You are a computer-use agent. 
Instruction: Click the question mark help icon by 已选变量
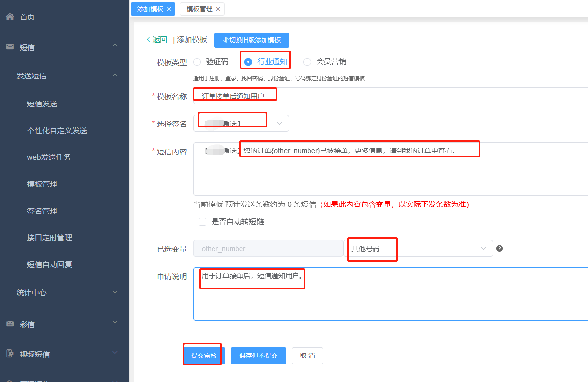coord(499,248)
